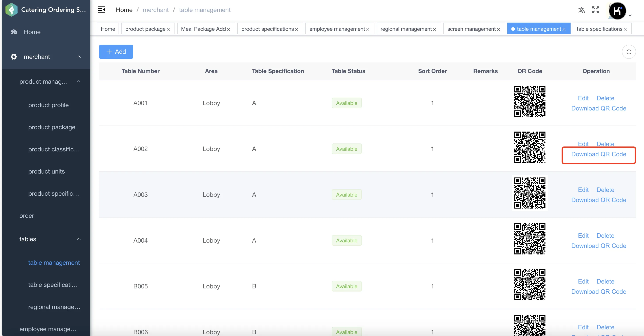Add a new table

(116, 52)
